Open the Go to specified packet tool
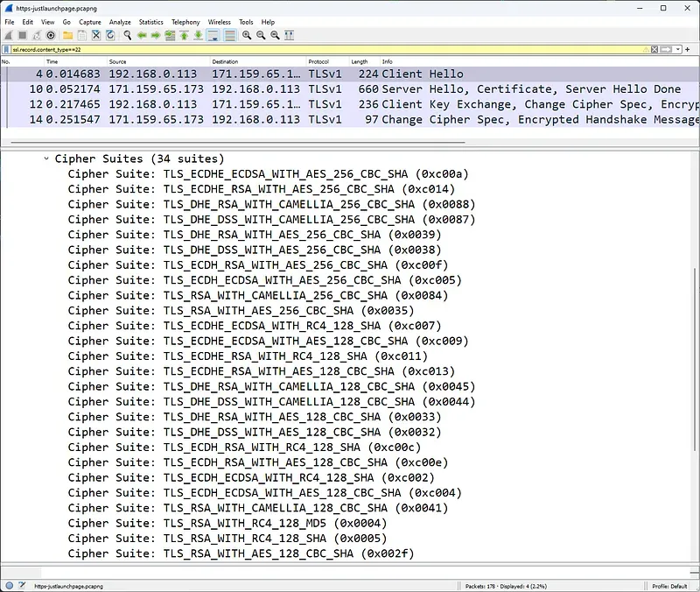The height and width of the screenshot is (592, 700). (170, 35)
